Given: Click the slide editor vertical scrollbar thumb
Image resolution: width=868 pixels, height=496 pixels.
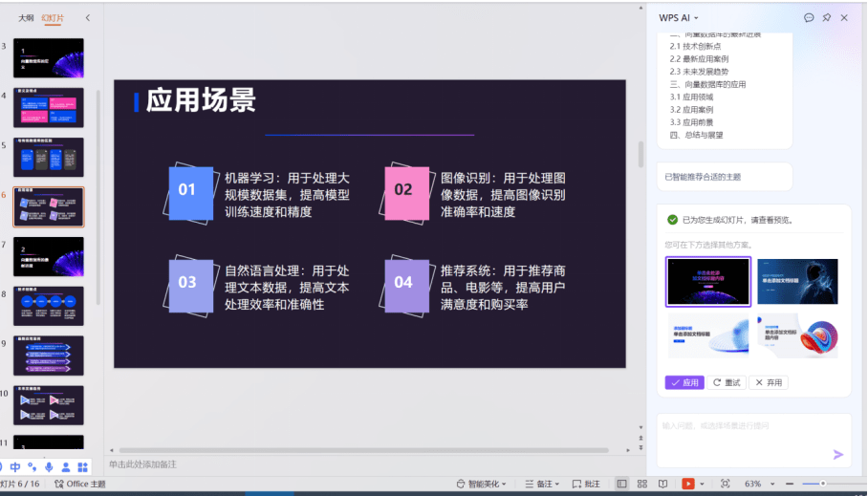Looking at the screenshot, I should click(x=640, y=154).
